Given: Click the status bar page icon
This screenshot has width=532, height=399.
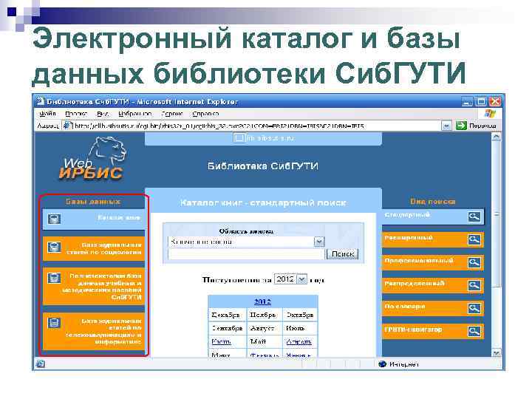Looking at the screenshot, I should click(41, 364).
